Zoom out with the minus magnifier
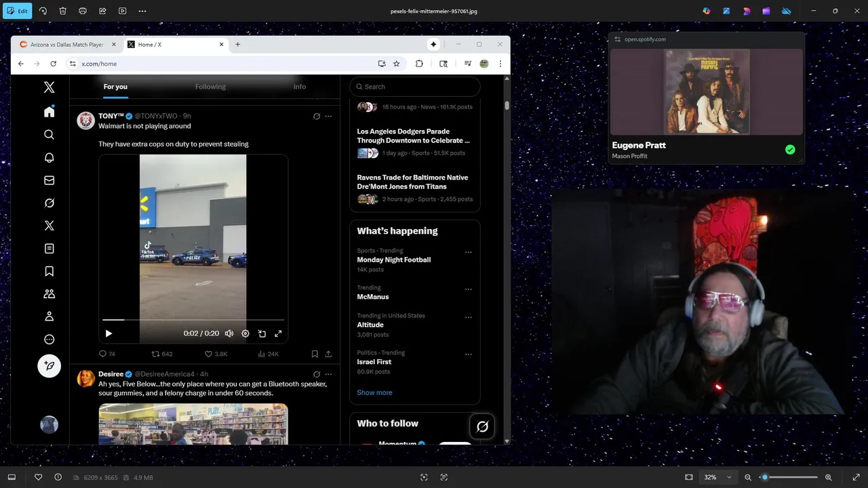 click(x=748, y=477)
